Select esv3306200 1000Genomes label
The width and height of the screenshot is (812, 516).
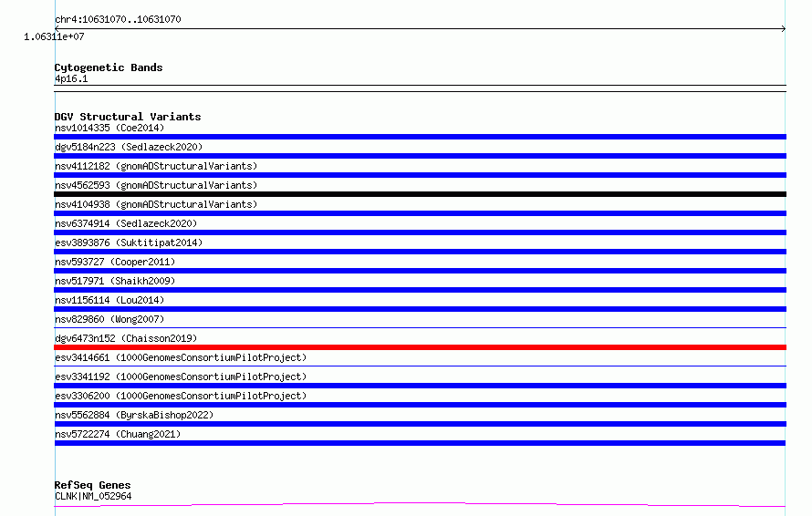181,396
